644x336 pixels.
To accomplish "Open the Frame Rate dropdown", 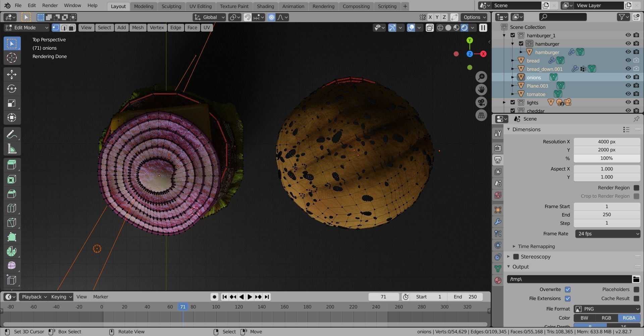I will 607,234.
